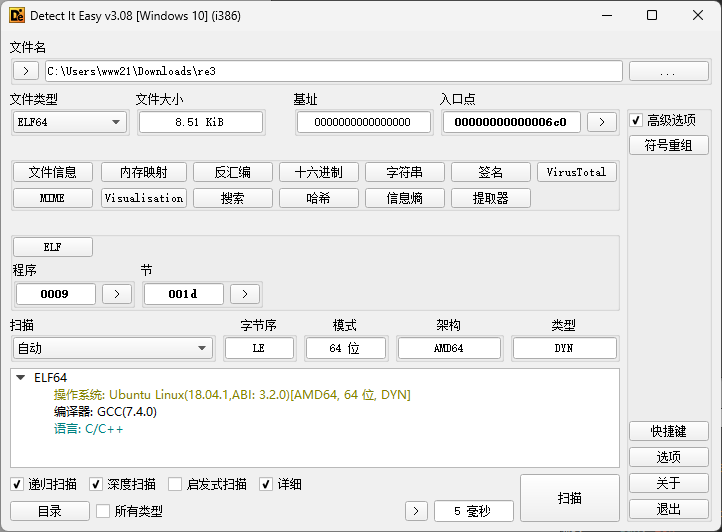Click the AMD64 architecture field

449,348
